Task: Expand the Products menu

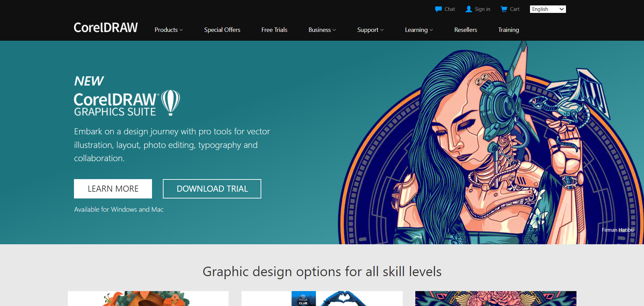Action: tap(169, 30)
